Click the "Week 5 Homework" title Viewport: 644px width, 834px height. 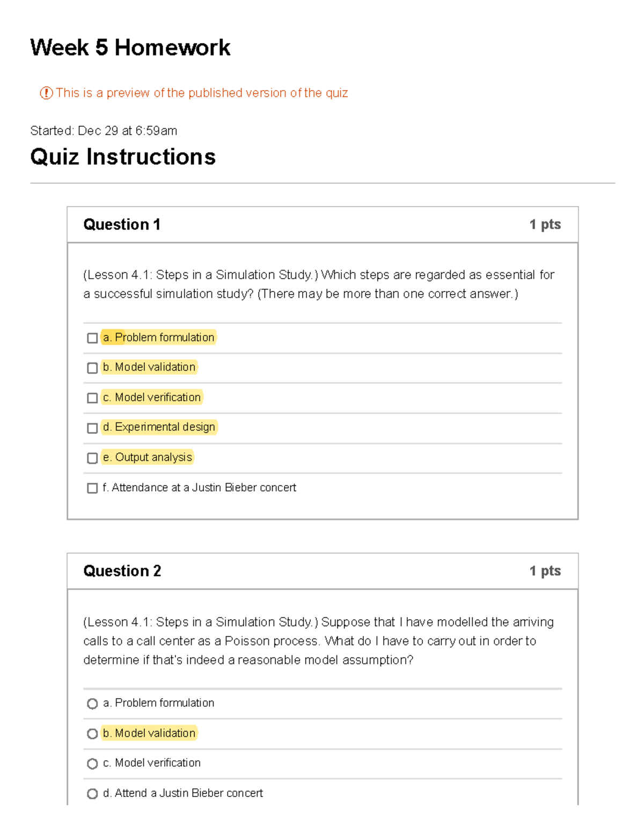point(129,48)
